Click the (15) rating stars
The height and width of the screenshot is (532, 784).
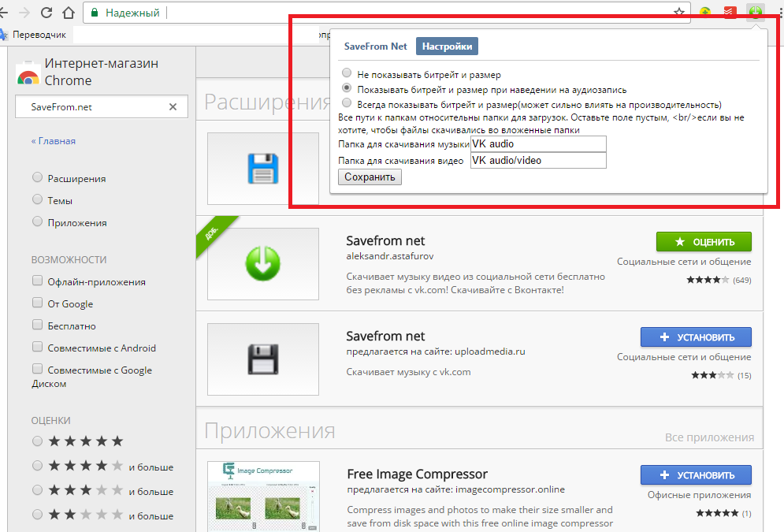click(x=712, y=375)
